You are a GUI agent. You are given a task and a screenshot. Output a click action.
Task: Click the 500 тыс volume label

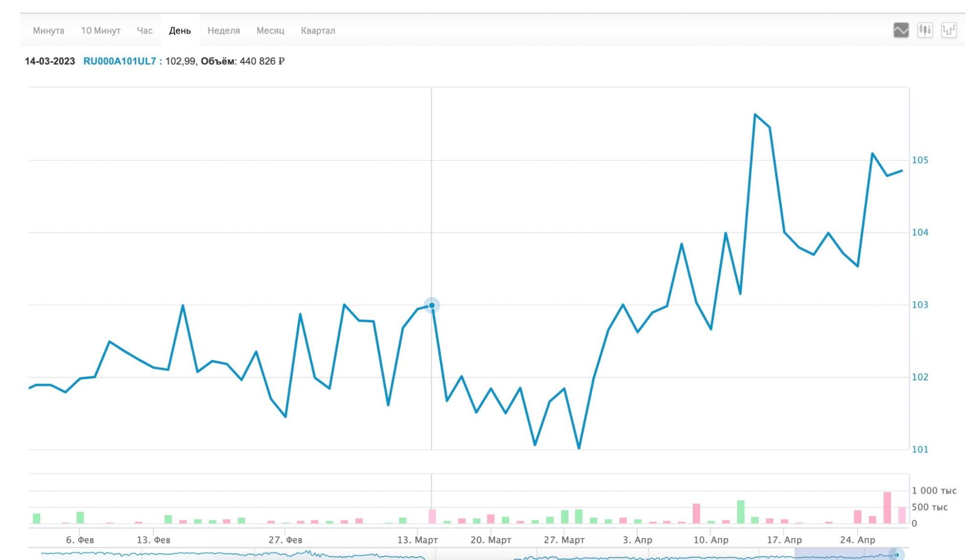tap(930, 507)
